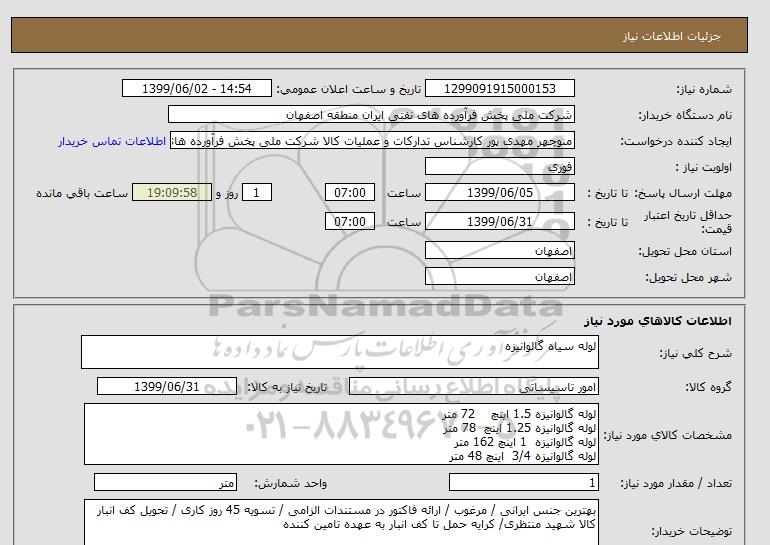This screenshot has height=545, width=770.
Task: Click delivery city field اصفهان
Action: pyautogui.click(x=499, y=276)
